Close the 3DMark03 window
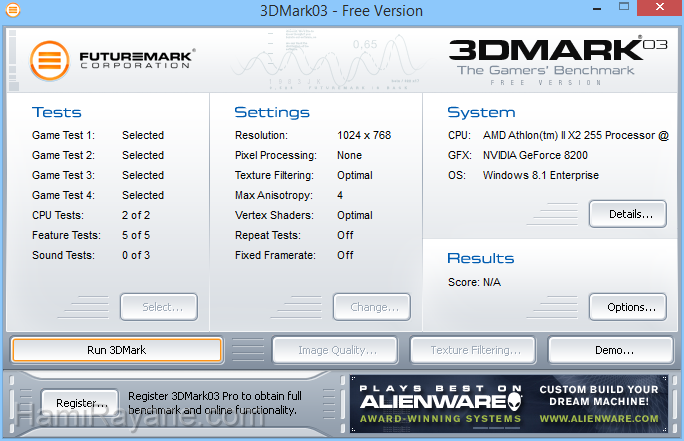The width and height of the screenshot is (684, 441). point(660,7)
